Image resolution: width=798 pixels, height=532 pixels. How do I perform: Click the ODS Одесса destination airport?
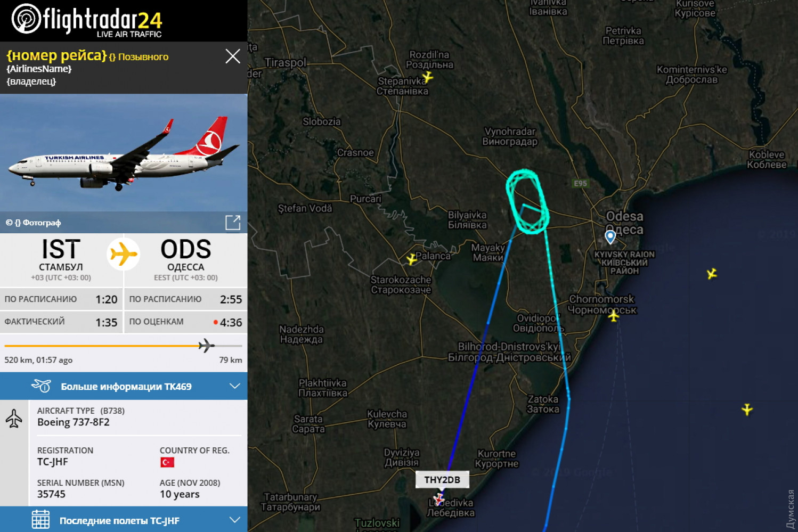pos(186,259)
